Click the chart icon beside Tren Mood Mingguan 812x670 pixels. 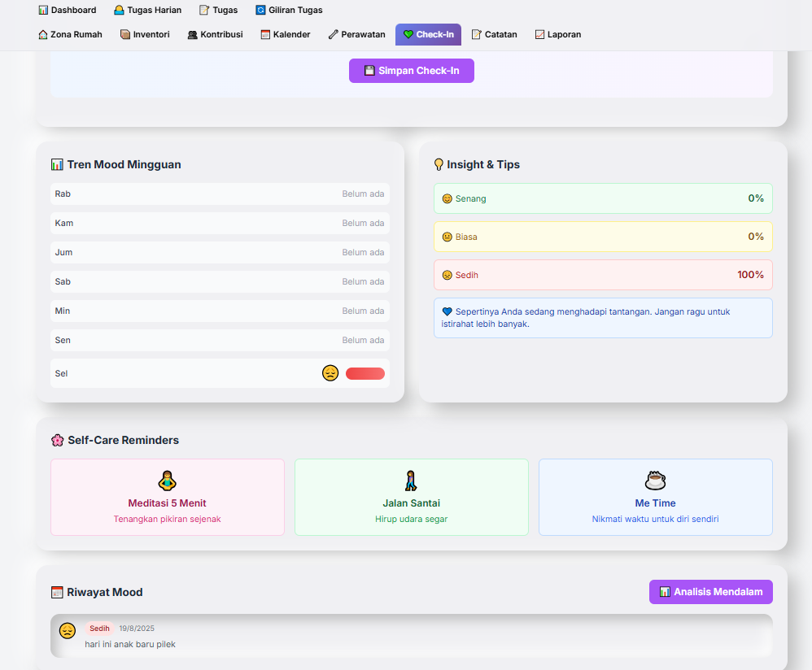click(x=57, y=164)
